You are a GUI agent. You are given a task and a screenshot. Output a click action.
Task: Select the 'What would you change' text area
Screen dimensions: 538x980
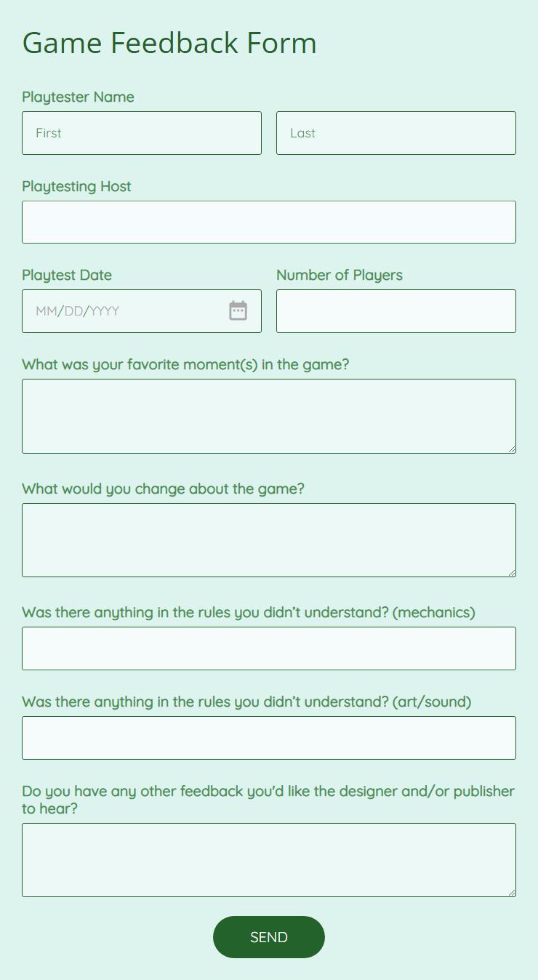(x=269, y=540)
